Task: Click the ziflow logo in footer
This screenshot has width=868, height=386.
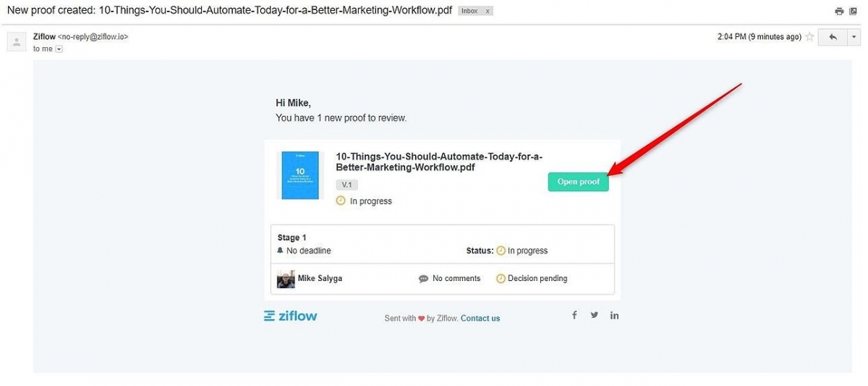Action: coord(291,316)
